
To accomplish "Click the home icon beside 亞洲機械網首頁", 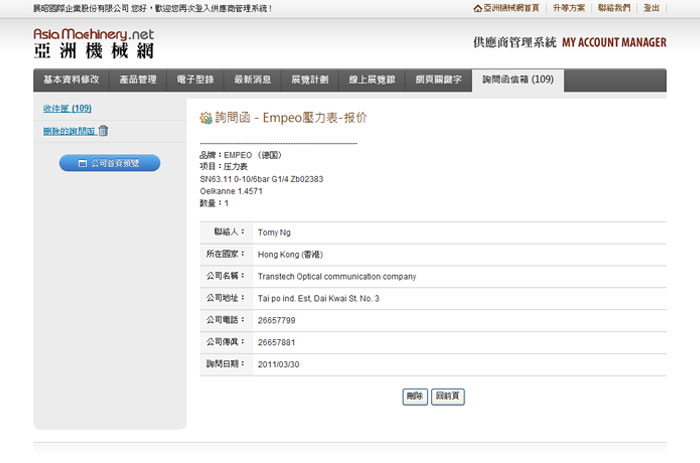I will (478, 8).
